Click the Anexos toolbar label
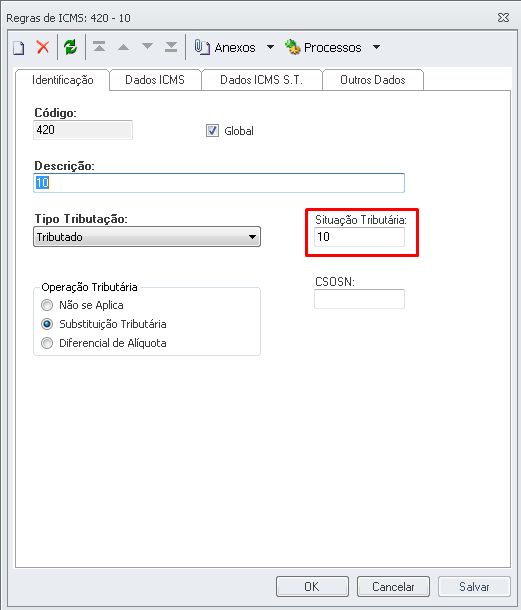Viewport: 521px width, 610px height. pyautogui.click(x=235, y=48)
